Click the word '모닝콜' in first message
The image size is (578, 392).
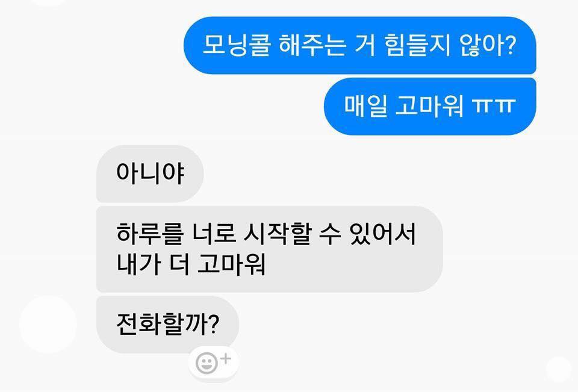click(x=237, y=45)
